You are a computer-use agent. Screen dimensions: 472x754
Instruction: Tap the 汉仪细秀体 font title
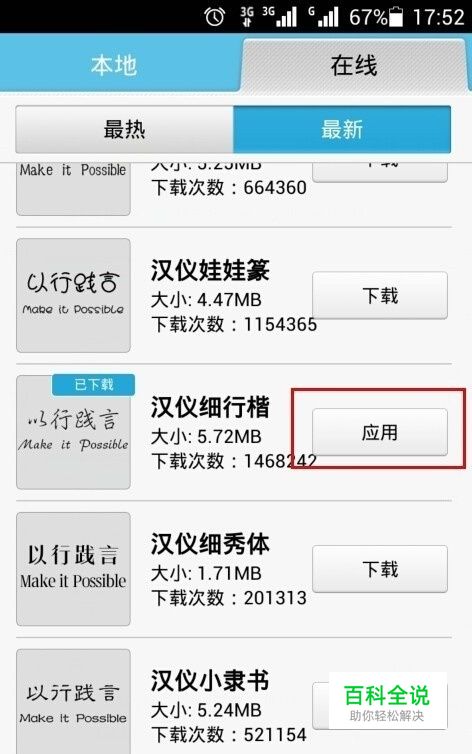pyautogui.click(x=210, y=543)
